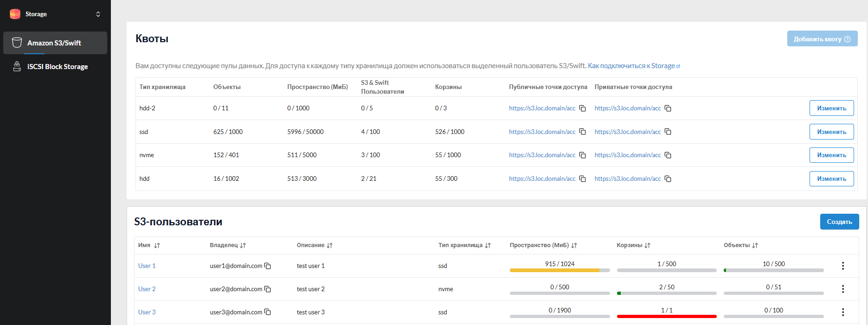This screenshot has height=325, width=868.
Task: Click Изменить for the hdd quota row
Action: tap(831, 178)
